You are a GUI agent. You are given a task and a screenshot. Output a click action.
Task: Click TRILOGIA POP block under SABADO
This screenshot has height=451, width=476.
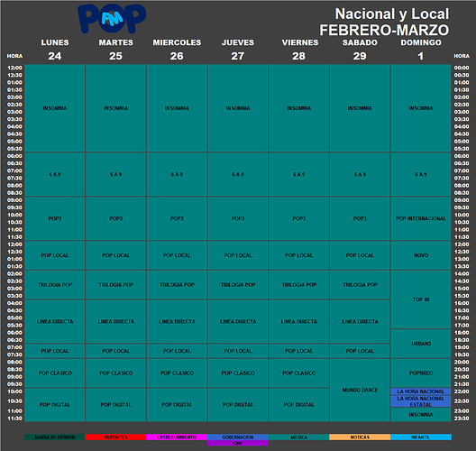[360, 284]
